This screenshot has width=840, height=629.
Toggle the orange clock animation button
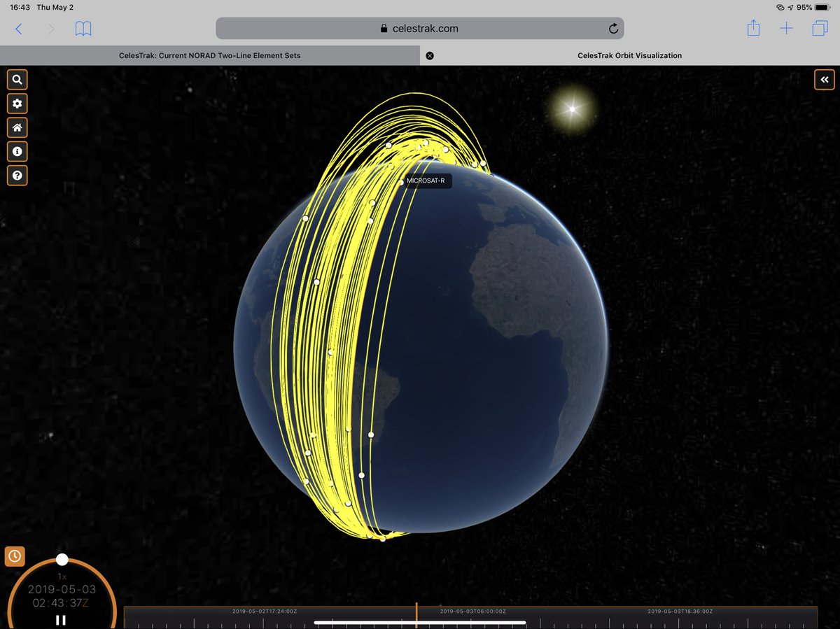(15, 556)
